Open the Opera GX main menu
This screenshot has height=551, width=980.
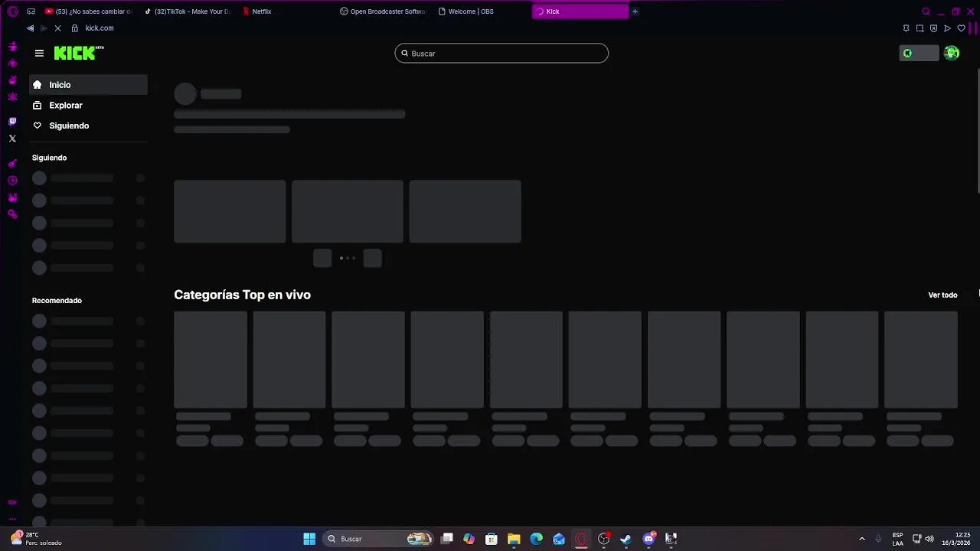(12, 11)
